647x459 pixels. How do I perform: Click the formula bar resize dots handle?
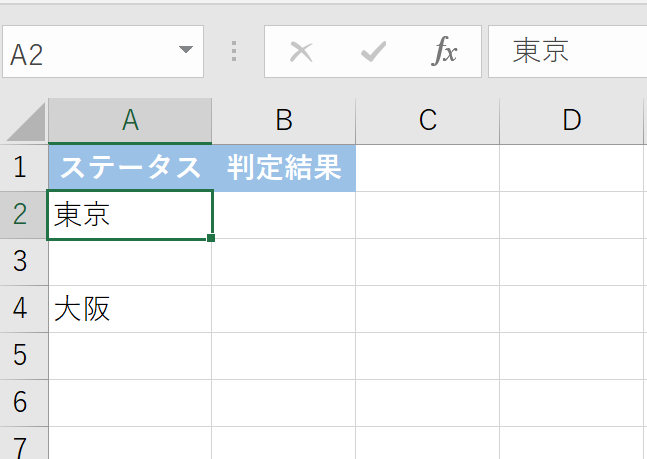235,52
